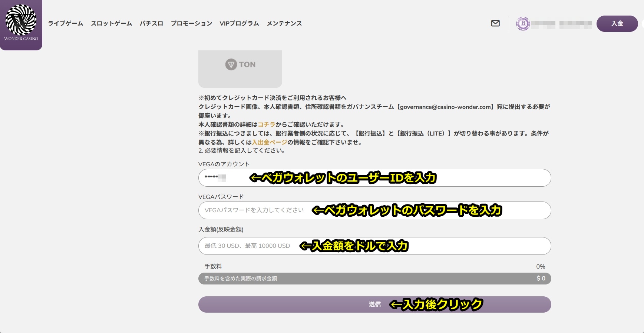Click the $ 0 billed amount value
Image resolution: width=644 pixels, height=333 pixels.
[x=541, y=279]
